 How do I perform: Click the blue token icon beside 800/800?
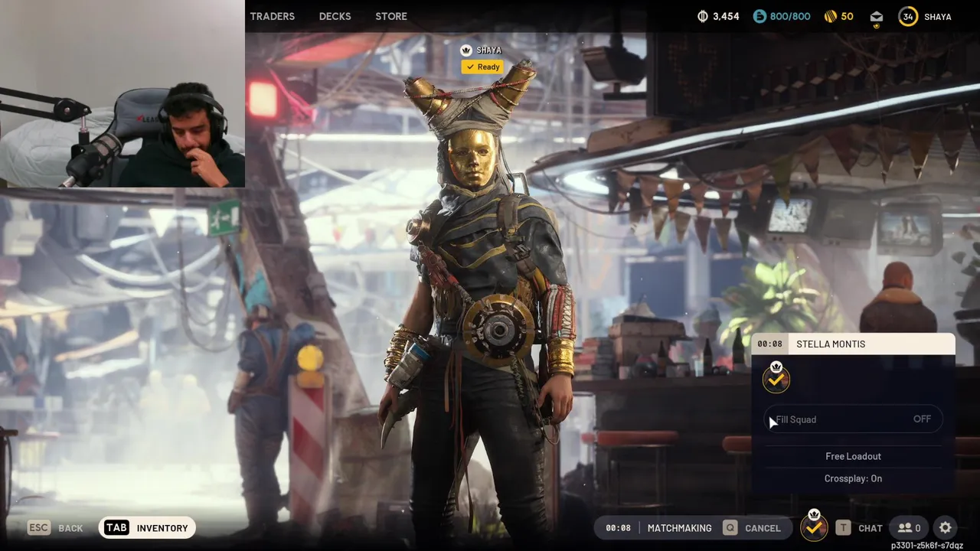pos(759,16)
